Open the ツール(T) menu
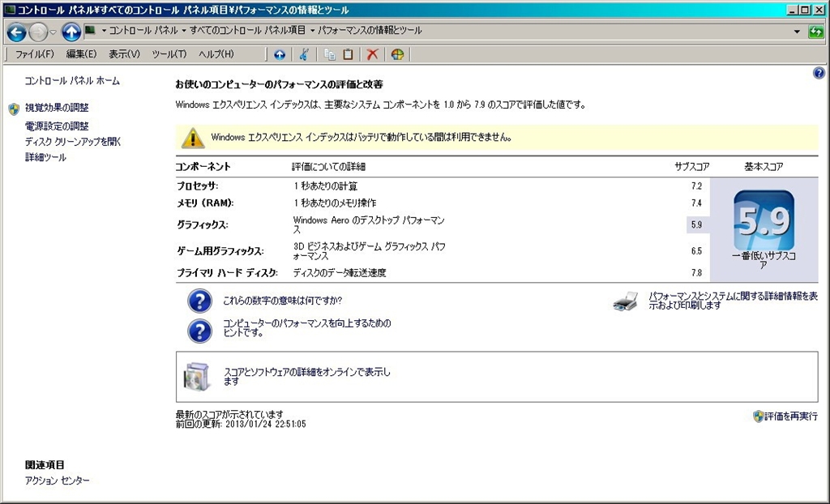 pos(169,54)
